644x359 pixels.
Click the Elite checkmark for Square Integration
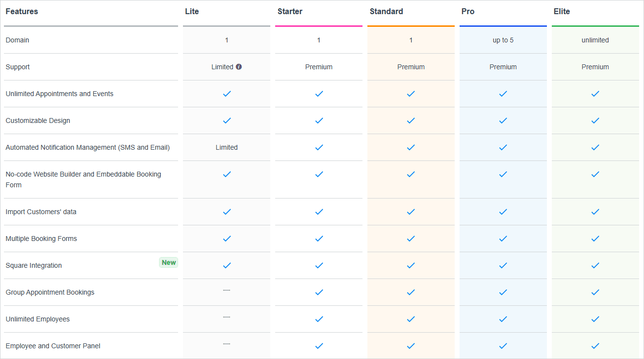pyautogui.click(x=595, y=265)
